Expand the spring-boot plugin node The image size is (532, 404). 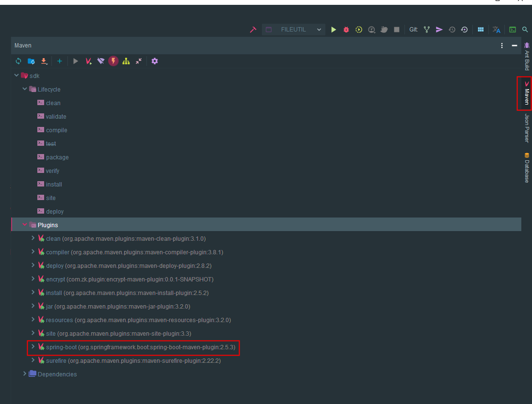[x=32, y=347]
